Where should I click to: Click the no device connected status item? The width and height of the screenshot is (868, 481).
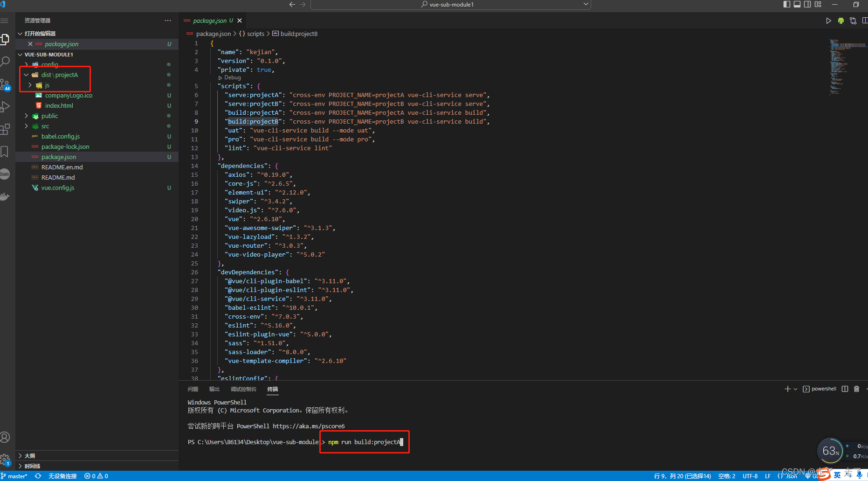62,476
